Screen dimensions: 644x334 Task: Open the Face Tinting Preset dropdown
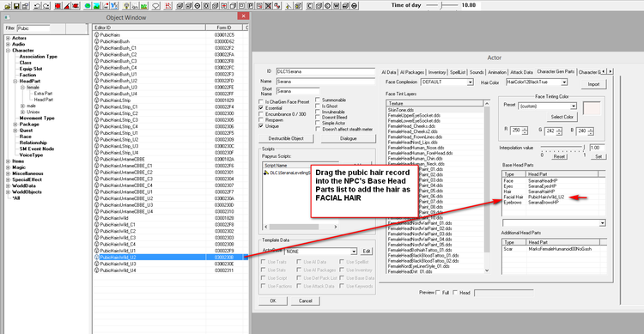pyautogui.click(x=573, y=106)
